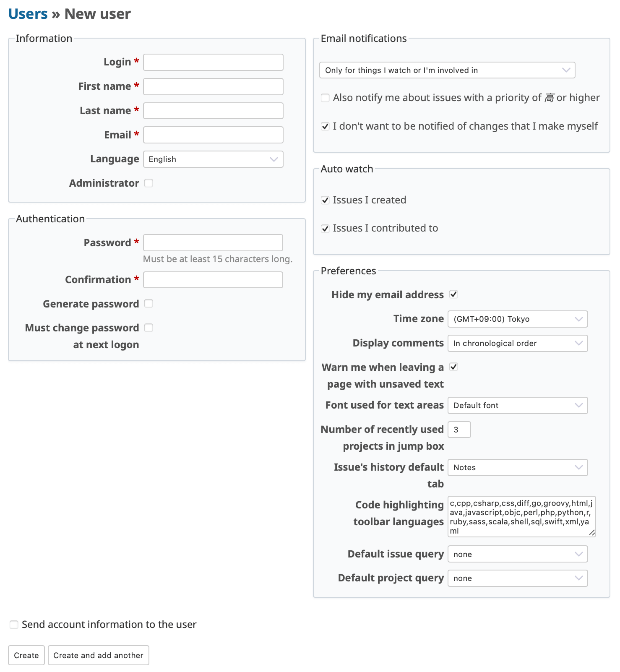Check the Generate password checkbox

149,304
